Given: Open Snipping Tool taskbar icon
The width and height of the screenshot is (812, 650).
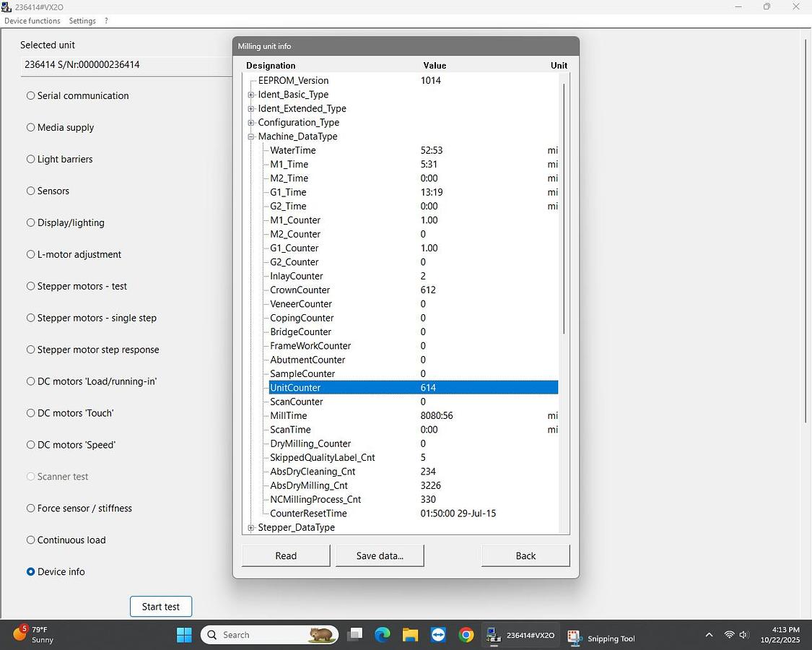Looking at the screenshot, I should pyautogui.click(x=574, y=636).
